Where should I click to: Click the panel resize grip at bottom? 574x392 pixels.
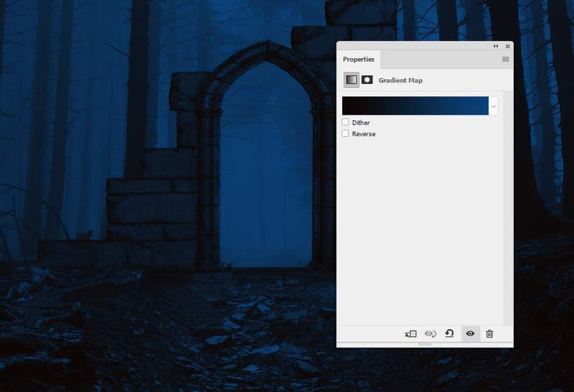tap(425, 345)
